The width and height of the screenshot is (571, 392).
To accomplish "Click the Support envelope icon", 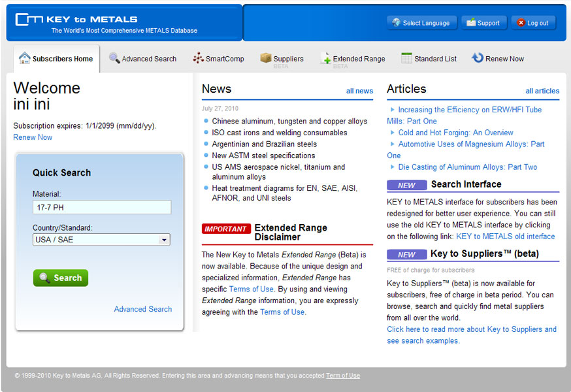I will pos(470,23).
